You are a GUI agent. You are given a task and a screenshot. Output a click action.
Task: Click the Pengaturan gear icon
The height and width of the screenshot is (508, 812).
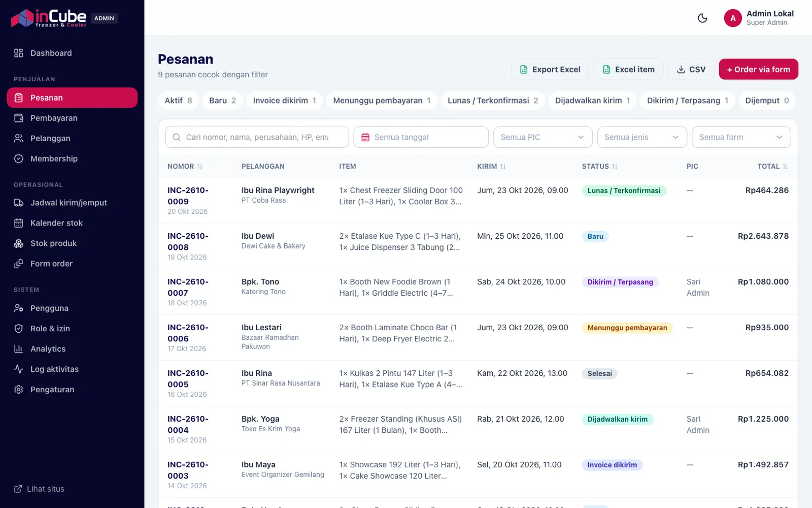pyautogui.click(x=19, y=390)
